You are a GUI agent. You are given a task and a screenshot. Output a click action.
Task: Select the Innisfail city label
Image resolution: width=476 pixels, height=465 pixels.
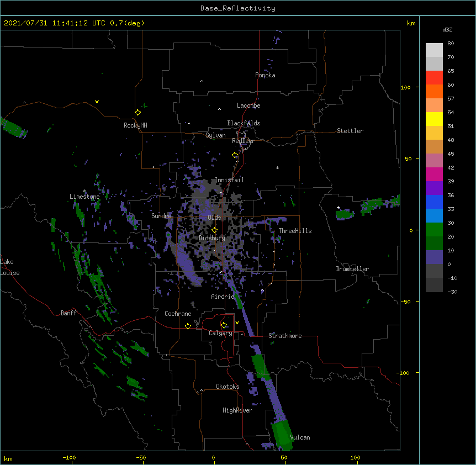pyautogui.click(x=229, y=180)
